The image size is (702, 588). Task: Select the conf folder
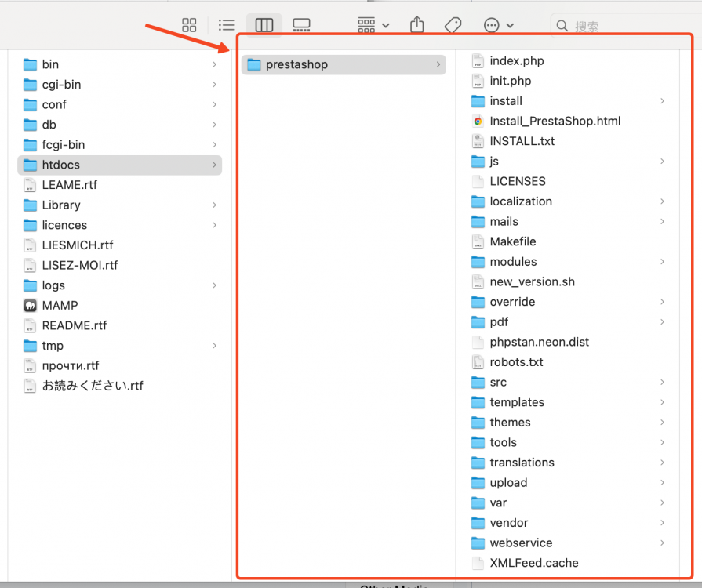pos(119,105)
